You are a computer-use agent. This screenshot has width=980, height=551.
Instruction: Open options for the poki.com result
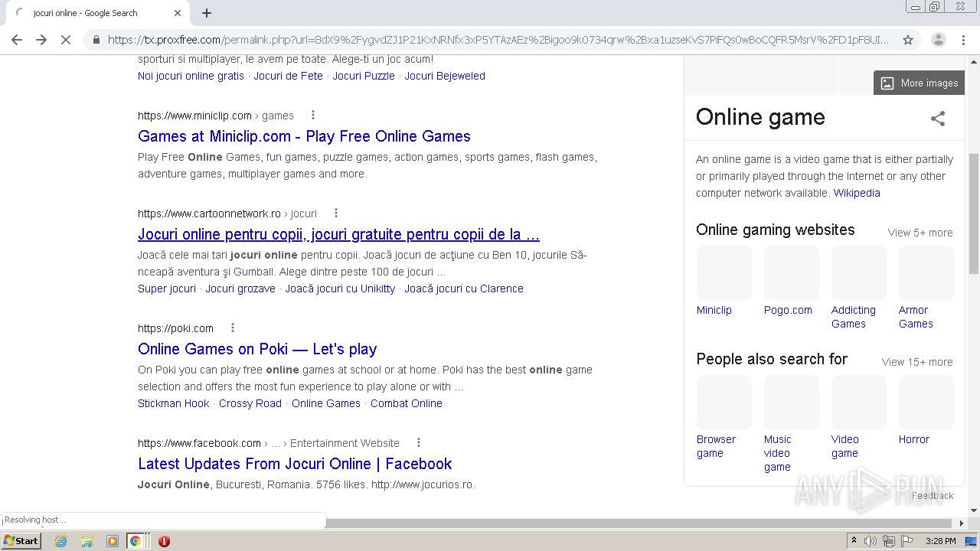232,328
